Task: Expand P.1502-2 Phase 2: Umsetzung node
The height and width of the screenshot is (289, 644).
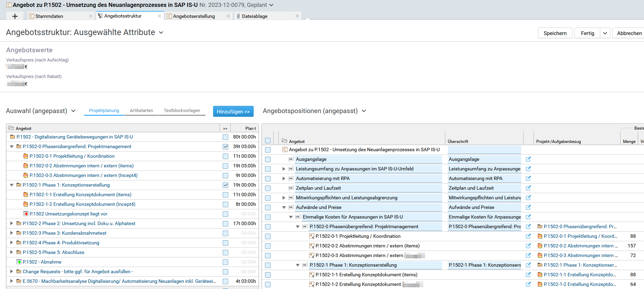Action: point(12,223)
